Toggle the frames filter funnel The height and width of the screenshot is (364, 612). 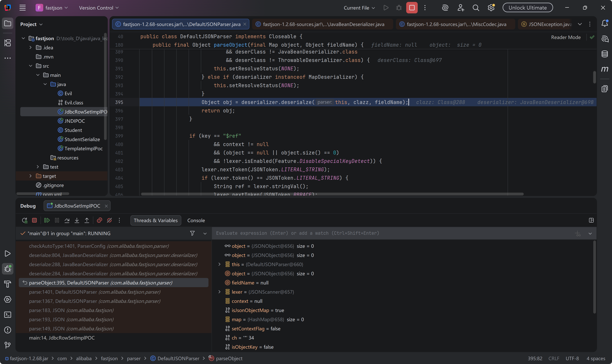click(192, 233)
